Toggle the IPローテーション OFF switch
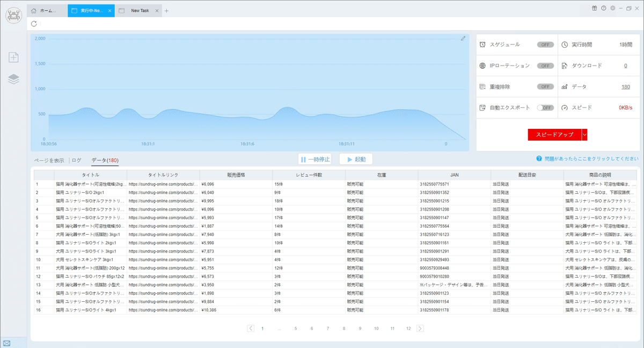The height and width of the screenshot is (348, 644). click(x=545, y=66)
